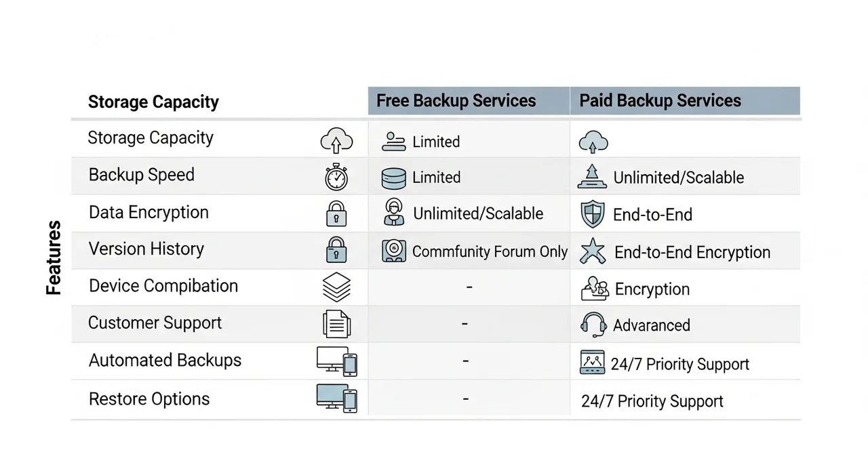868x473 pixels.
Task: Click the Commfunity Forum Only text
Action: point(490,251)
